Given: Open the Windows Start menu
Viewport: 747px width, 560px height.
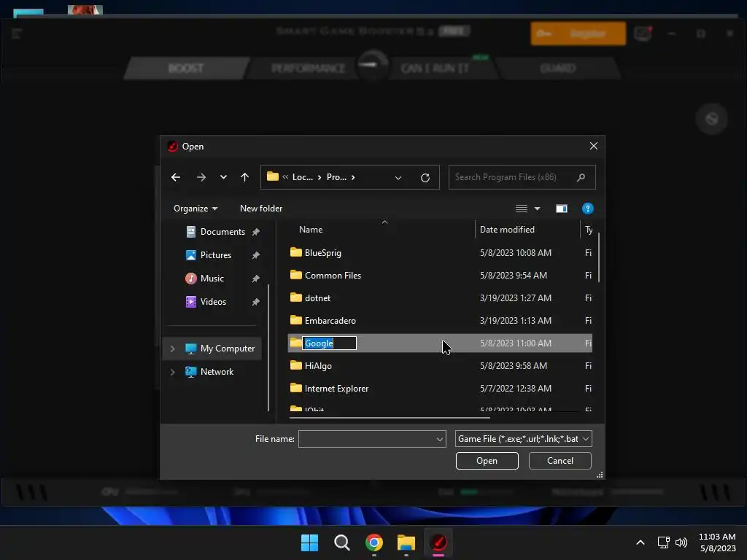Looking at the screenshot, I should [x=309, y=542].
